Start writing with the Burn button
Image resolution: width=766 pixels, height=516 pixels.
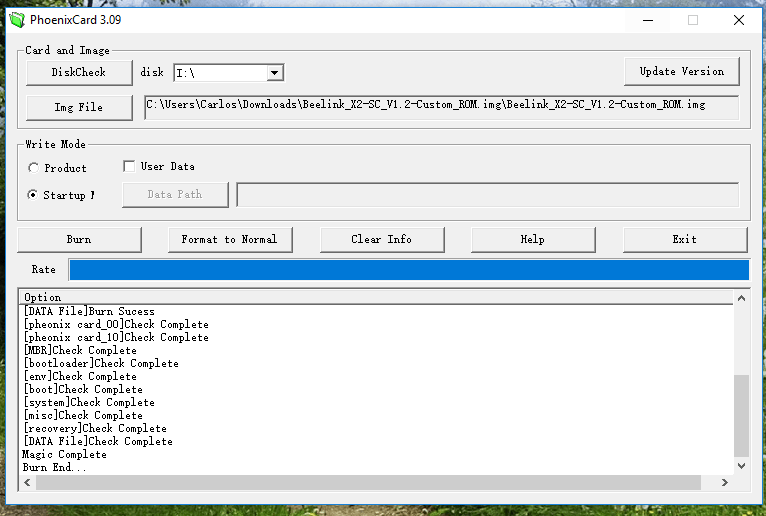79,240
